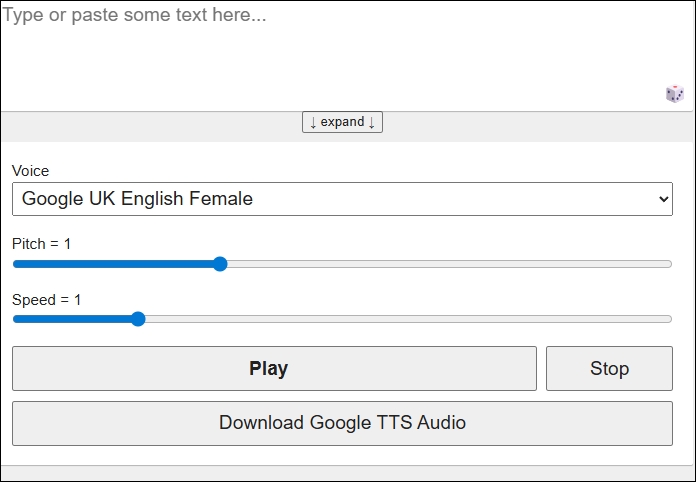
Task: Set Pitch to minimum on slider's left end
Action: click(x=15, y=264)
